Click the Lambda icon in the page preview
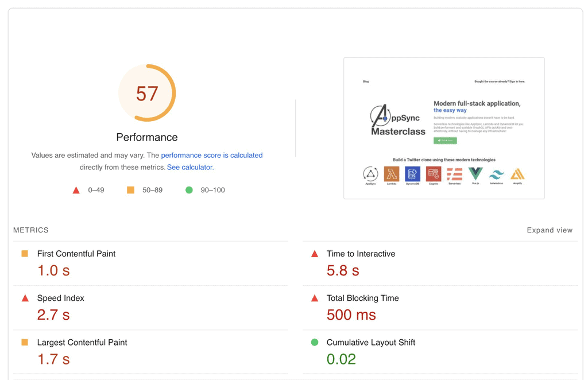 (392, 174)
